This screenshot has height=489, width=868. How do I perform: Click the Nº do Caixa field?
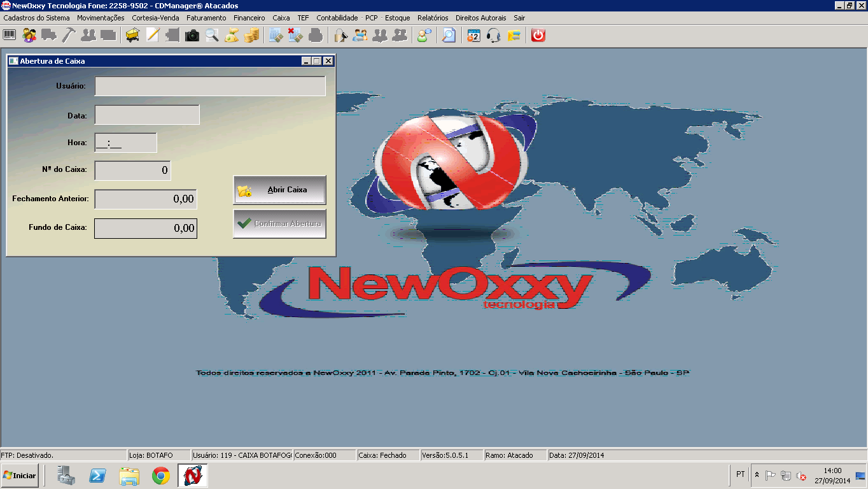(132, 171)
